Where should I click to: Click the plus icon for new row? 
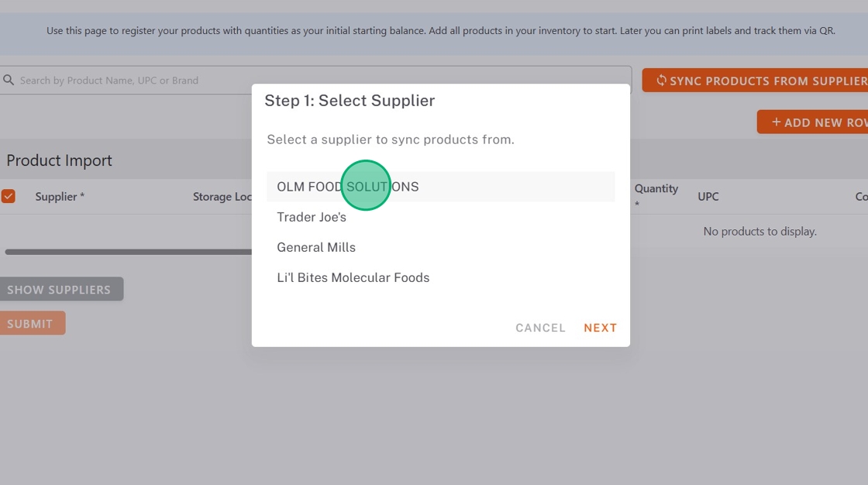[776, 122]
